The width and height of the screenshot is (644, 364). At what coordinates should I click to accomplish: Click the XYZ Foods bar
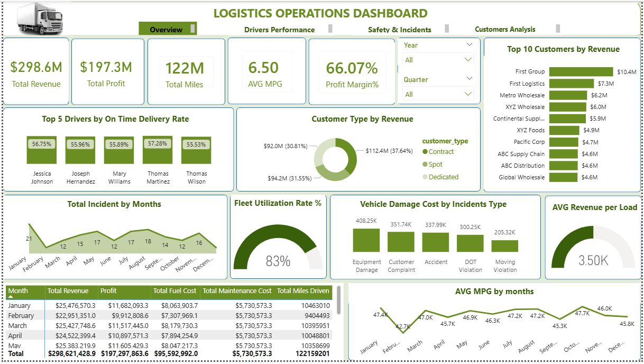click(564, 130)
